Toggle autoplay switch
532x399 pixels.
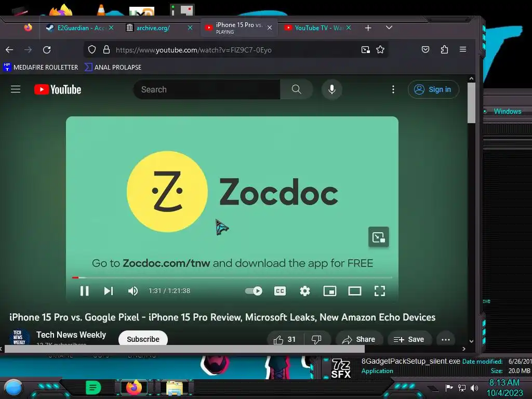254,291
